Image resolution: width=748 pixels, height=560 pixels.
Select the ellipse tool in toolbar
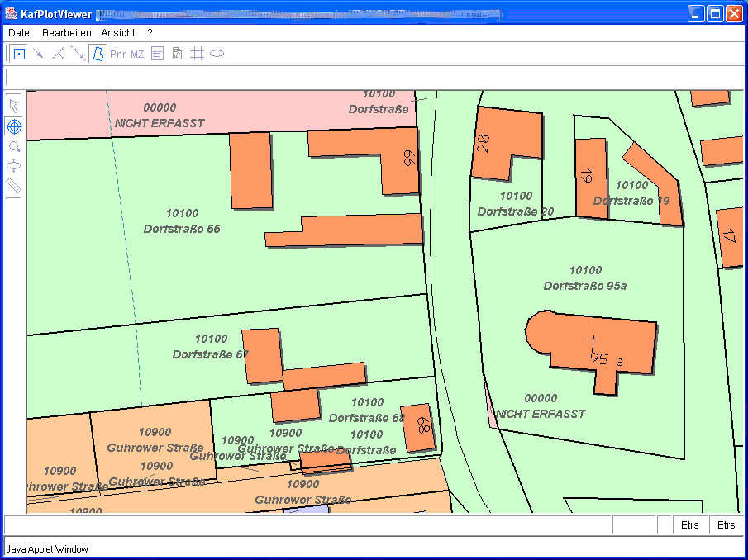pyautogui.click(x=217, y=55)
